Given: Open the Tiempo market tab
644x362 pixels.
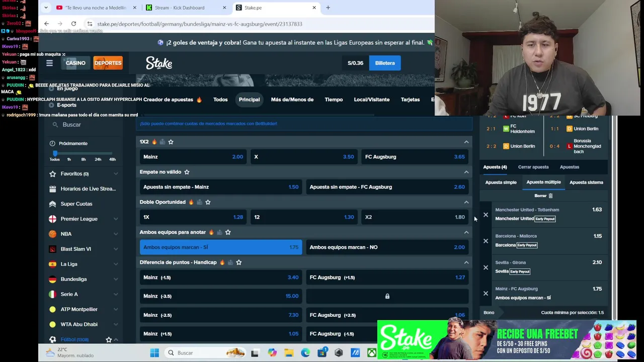Looking at the screenshot, I should pos(334,100).
